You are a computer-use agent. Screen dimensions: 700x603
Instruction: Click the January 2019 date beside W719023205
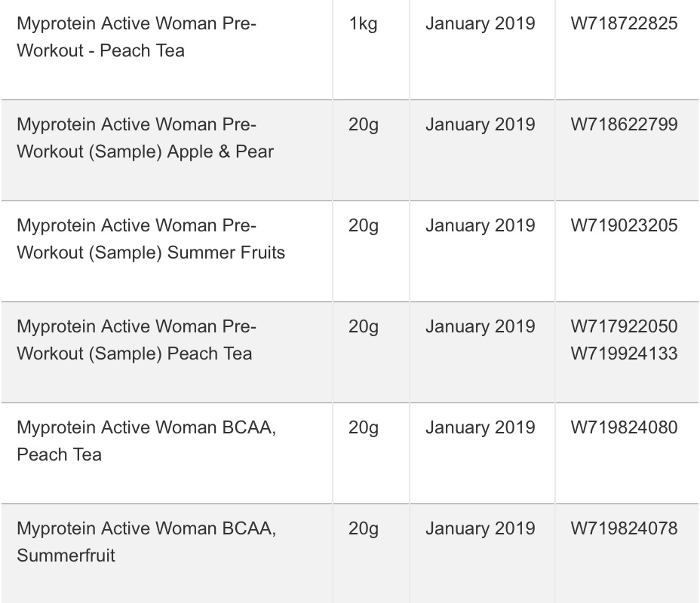pyautogui.click(x=480, y=225)
